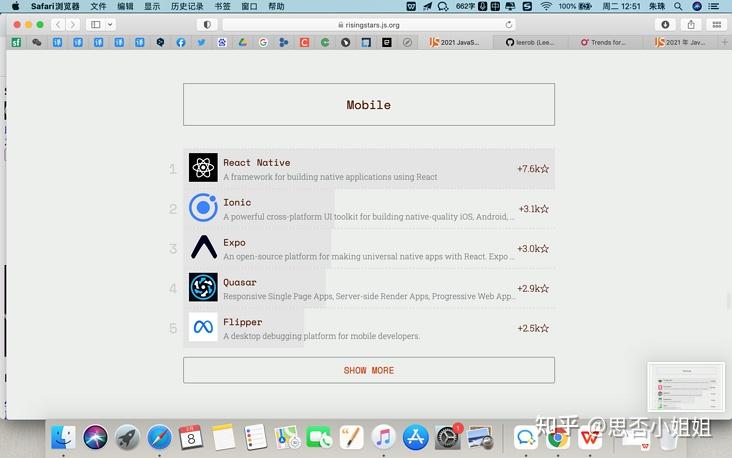
Task: Click the Quasar swirl logo
Action: pyautogui.click(x=203, y=287)
